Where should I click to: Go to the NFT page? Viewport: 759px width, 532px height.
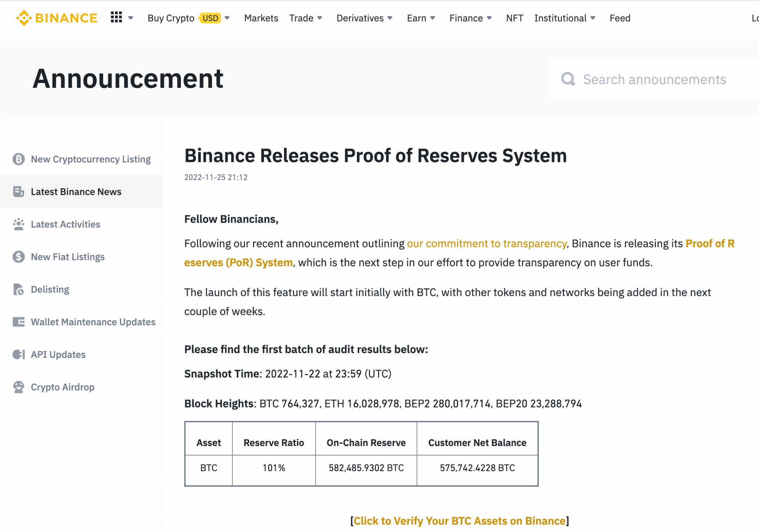[x=514, y=18]
